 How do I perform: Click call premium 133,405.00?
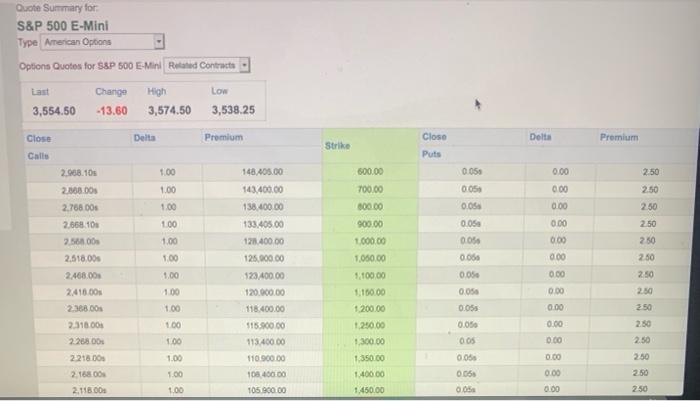(264, 224)
